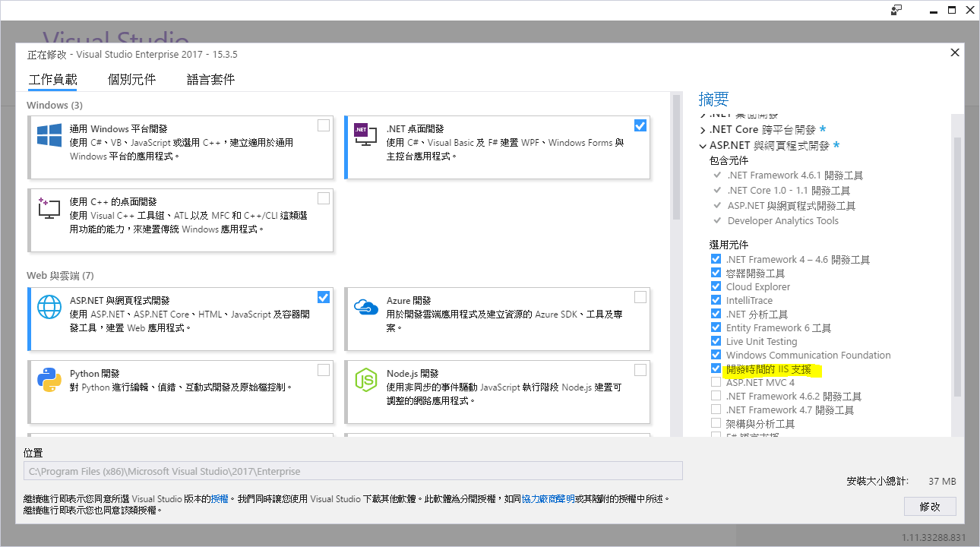Click the 包含元件 heading
This screenshot has width=980, height=547.
click(729, 160)
